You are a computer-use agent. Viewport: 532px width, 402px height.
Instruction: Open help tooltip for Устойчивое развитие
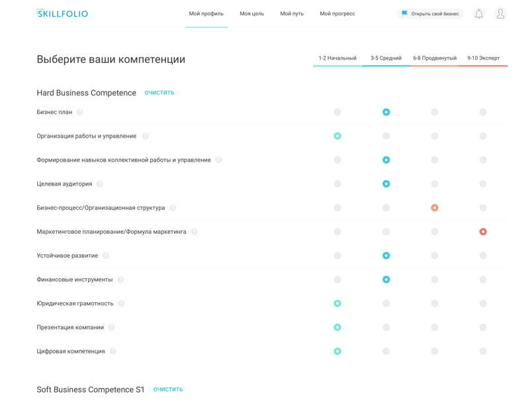coord(106,256)
